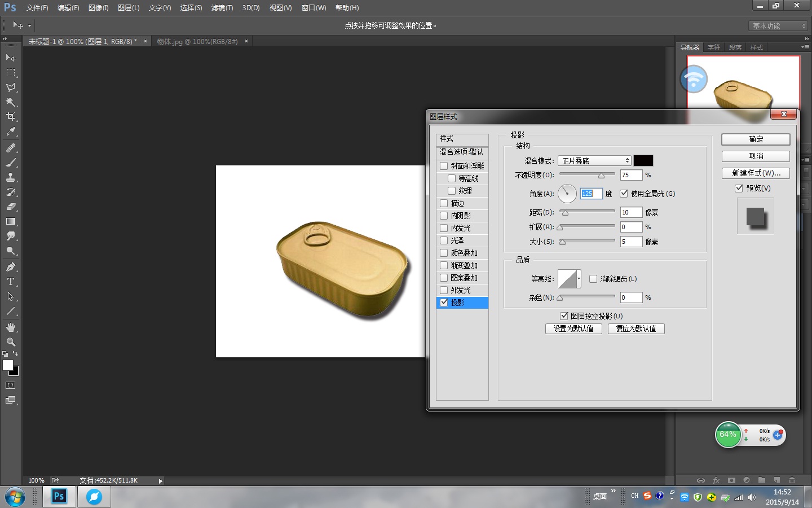812x508 pixels.
Task: Expand the toolbox double-arrow at top
Action: [x=5, y=39]
